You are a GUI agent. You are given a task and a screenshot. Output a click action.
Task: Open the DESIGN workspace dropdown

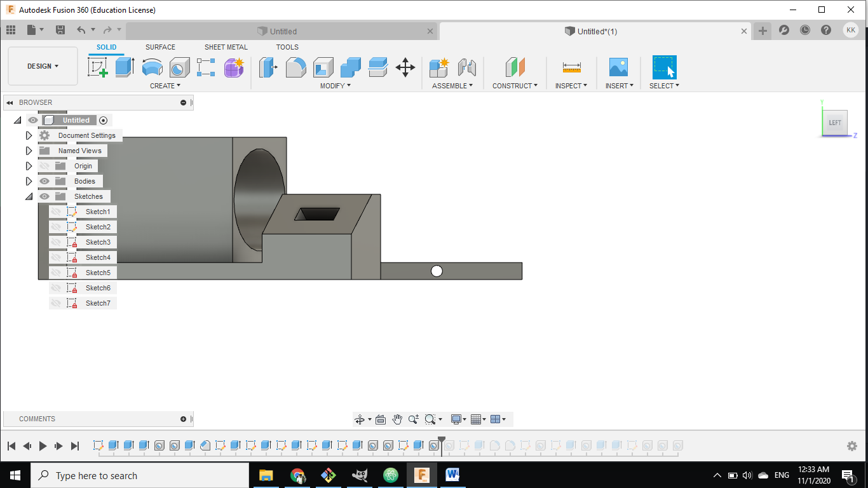(x=43, y=66)
